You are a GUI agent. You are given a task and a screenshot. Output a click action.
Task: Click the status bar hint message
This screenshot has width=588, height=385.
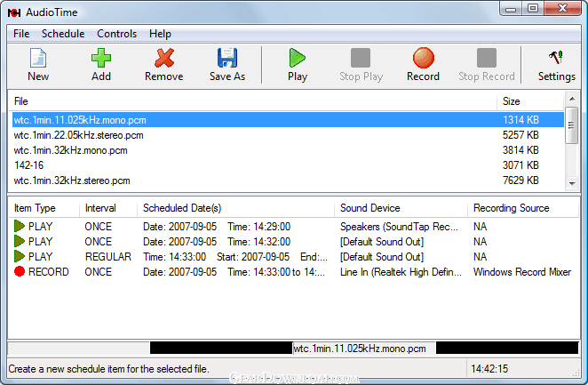(108, 369)
